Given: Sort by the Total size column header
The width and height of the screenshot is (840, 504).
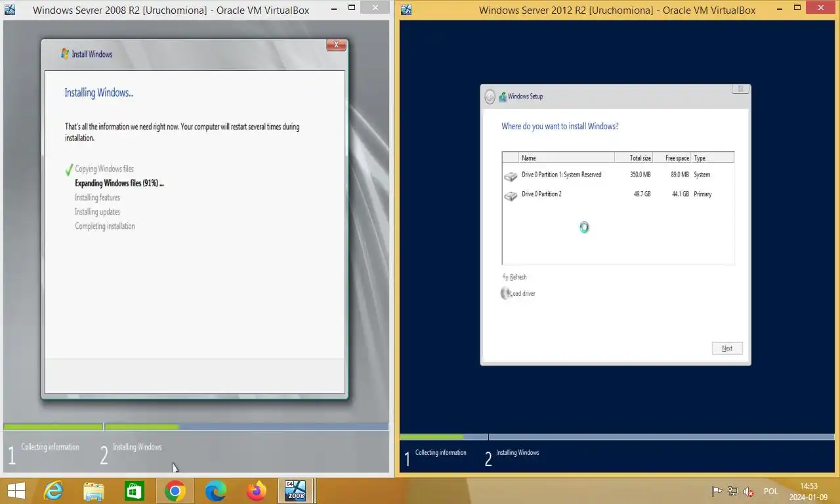Looking at the screenshot, I should coord(634,158).
